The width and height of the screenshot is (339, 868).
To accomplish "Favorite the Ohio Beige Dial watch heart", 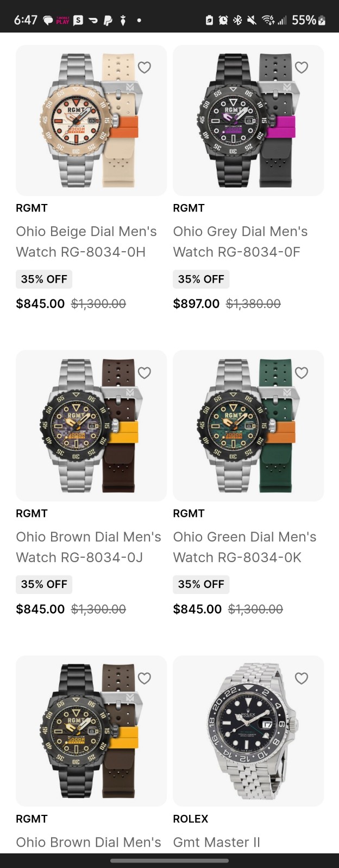I will point(145,67).
